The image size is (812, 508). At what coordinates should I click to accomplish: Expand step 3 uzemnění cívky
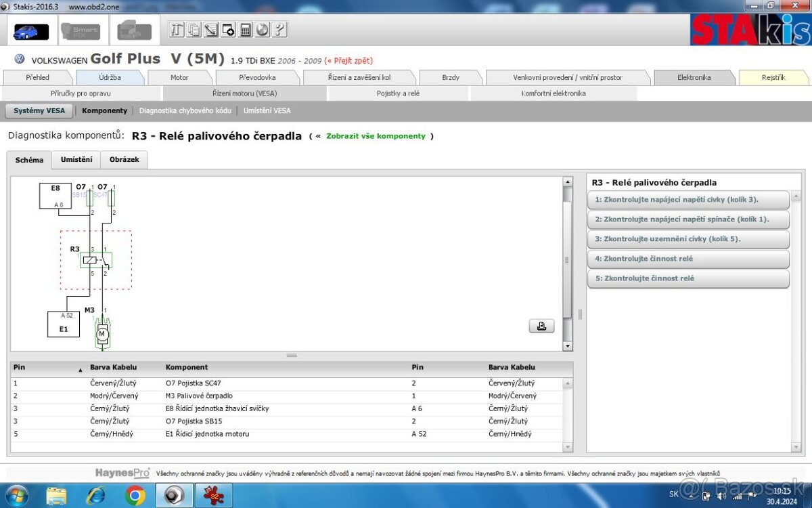[x=688, y=239]
